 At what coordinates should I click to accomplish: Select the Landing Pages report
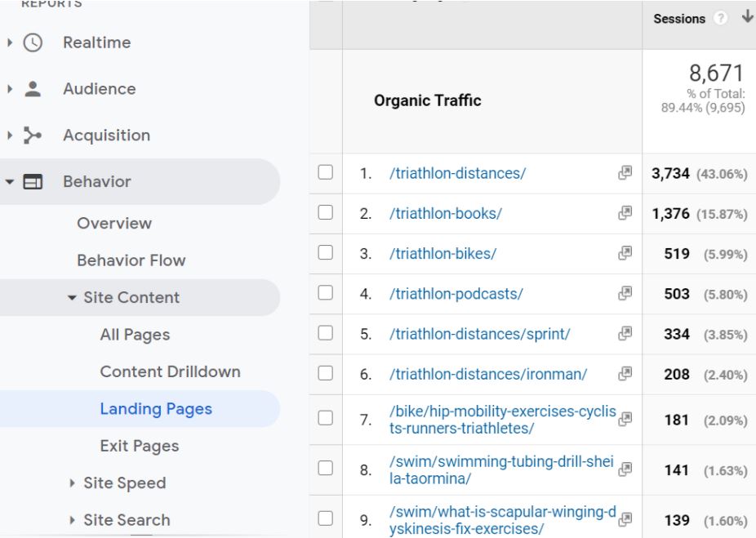coord(156,409)
